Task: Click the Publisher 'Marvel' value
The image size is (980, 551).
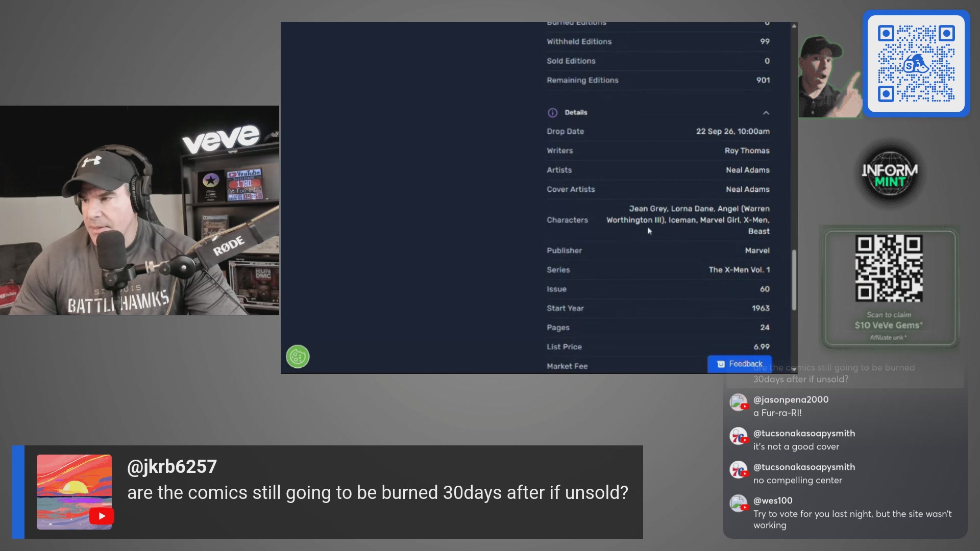Action: pyautogui.click(x=757, y=251)
